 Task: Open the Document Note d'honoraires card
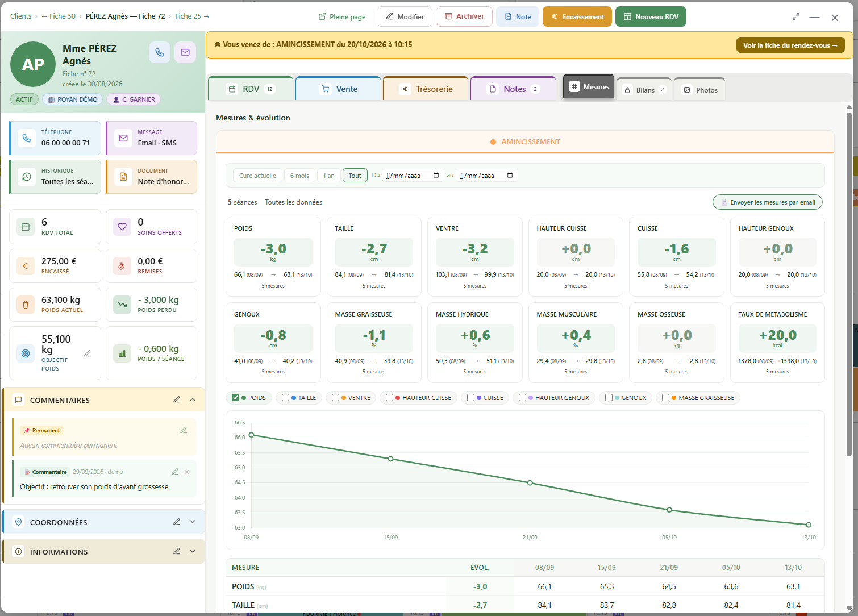pyautogui.click(x=152, y=177)
